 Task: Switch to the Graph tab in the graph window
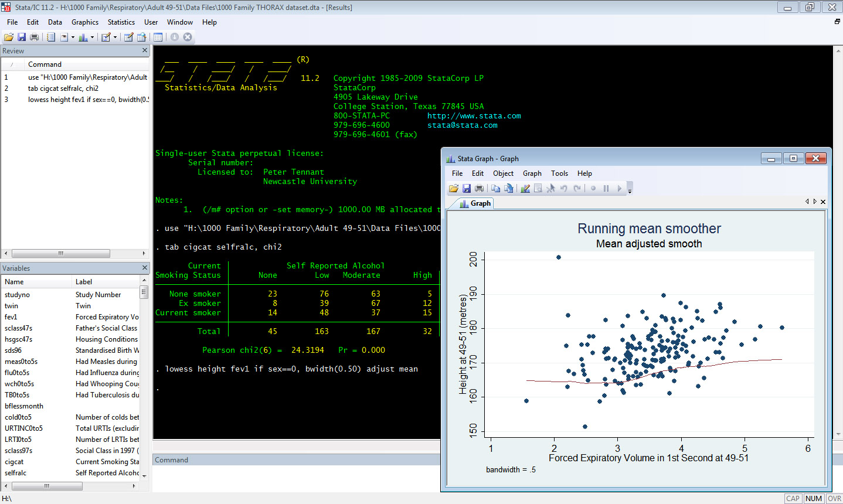coord(476,203)
